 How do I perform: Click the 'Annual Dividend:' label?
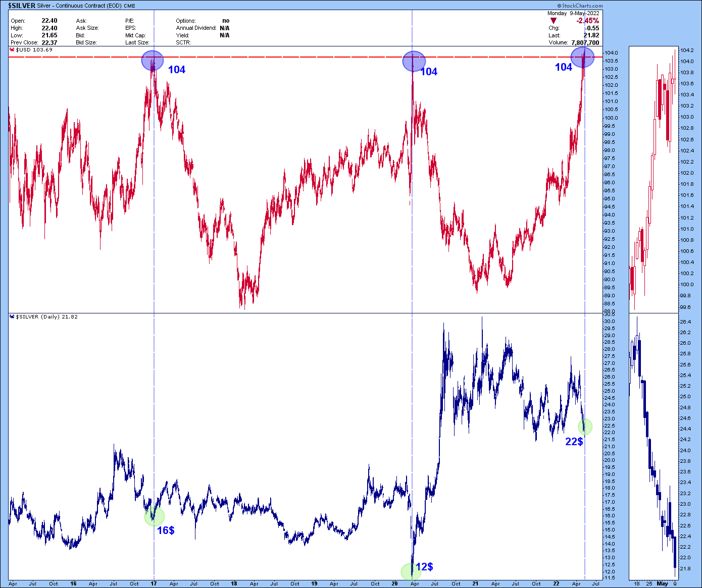(x=196, y=28)
